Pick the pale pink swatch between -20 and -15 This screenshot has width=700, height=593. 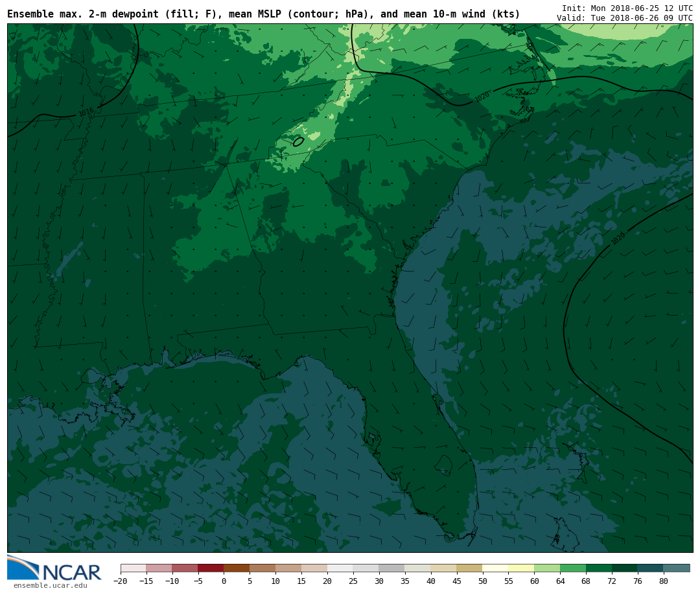(x=134, y=568)
